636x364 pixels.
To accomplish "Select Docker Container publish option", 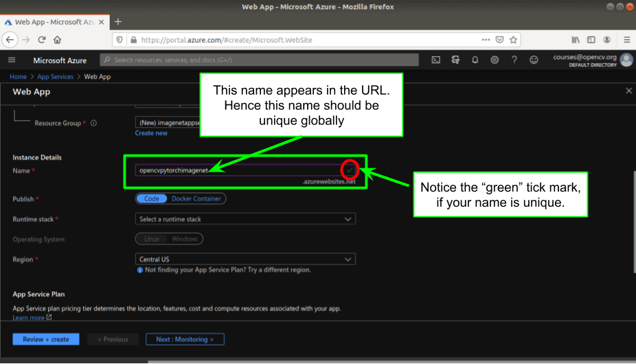I will [196, 198].
